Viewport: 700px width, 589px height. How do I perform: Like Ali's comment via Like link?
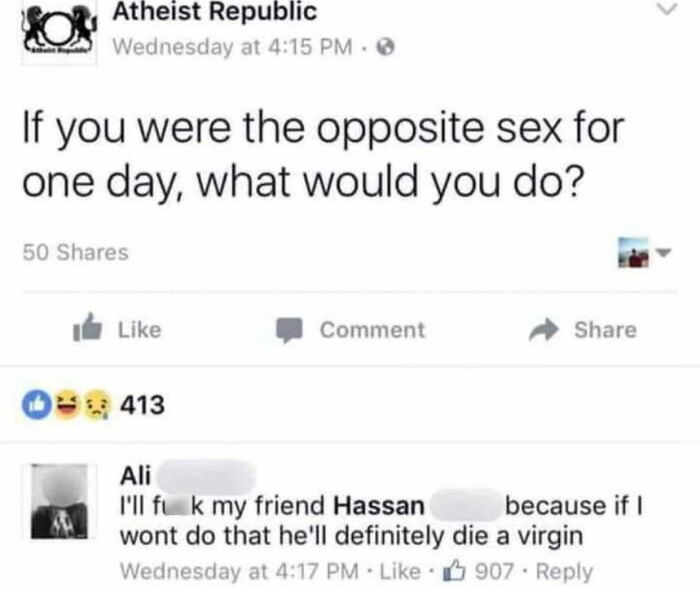point(400,571)
